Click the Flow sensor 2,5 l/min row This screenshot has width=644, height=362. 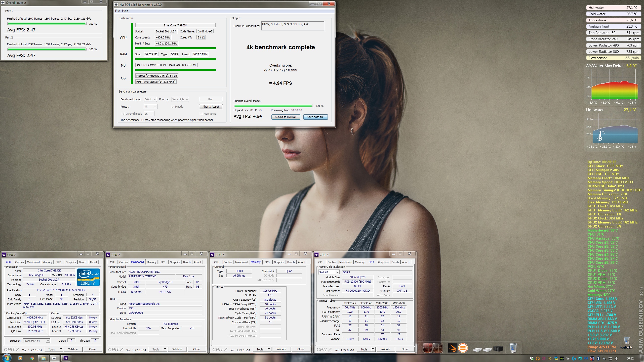tap(613, 58)
